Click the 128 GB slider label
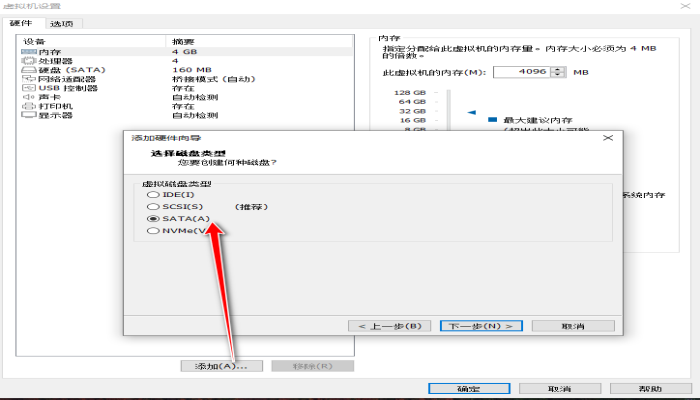This screenshot has width=700, height=400. (410, 93)
